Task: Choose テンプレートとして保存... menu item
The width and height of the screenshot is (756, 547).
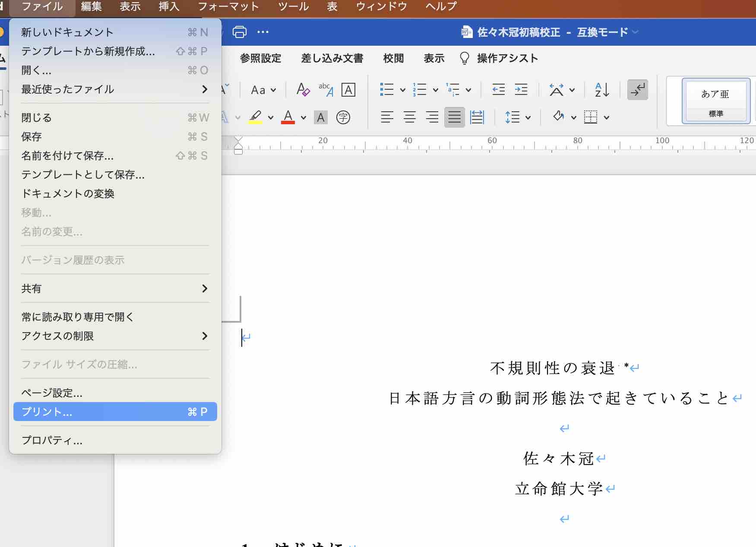Action: pyautogui.click(x=115, y=175)
